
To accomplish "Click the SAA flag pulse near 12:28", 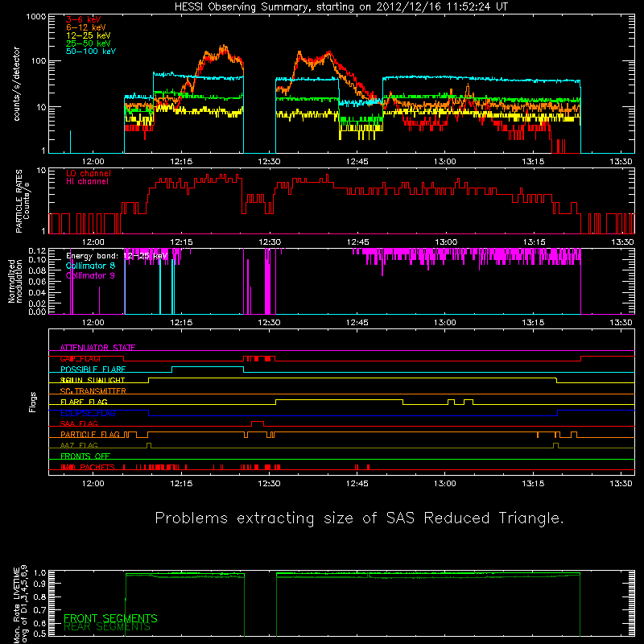I will (x=258, y=423).
